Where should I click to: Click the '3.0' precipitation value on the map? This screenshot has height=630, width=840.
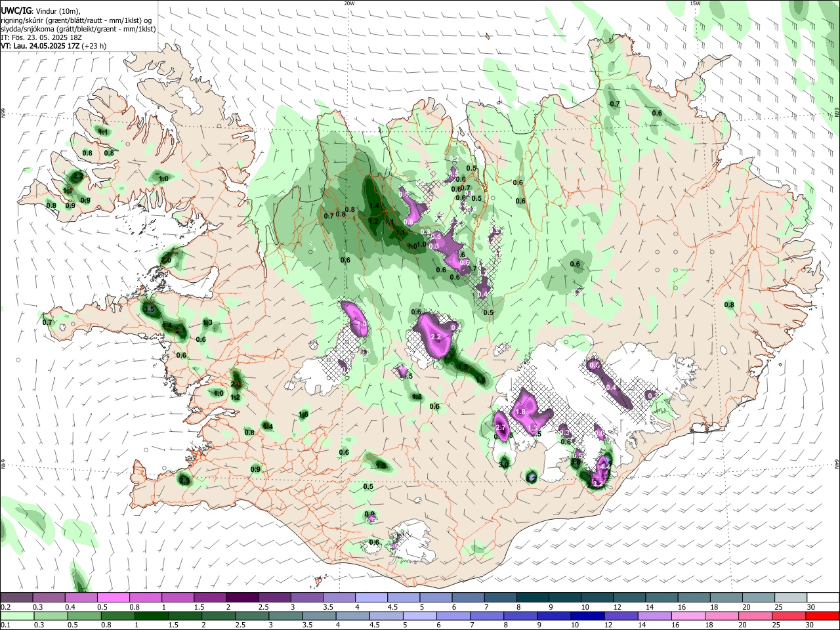click(504, 464)
